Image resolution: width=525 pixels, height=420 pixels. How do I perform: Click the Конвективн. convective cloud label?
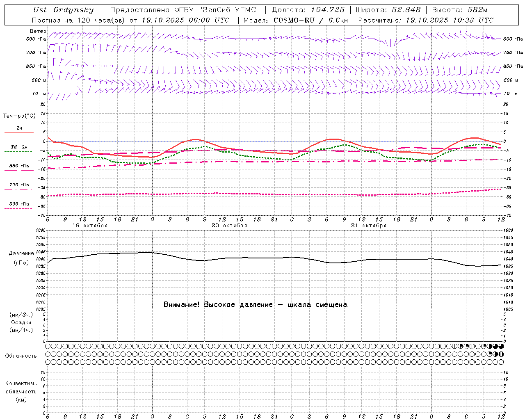coord(21,383)
